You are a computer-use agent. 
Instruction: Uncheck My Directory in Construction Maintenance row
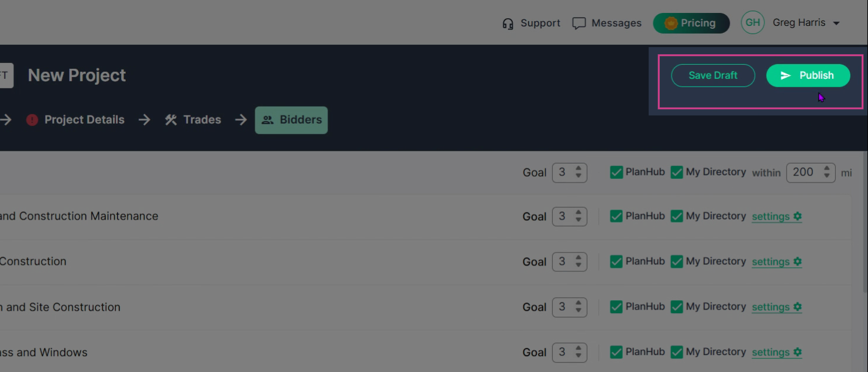pyautogui.click(x=677, y=217)
